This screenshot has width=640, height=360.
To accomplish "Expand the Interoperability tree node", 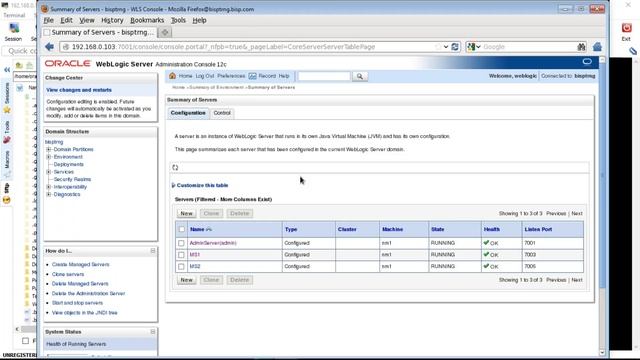I will pyautogui.click(x=49, y=187).
